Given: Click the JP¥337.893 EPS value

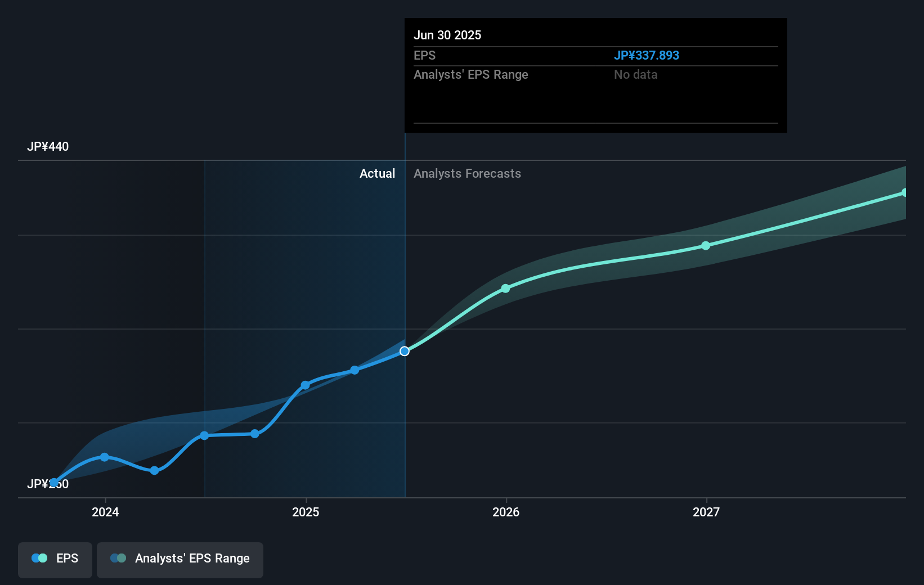Looking at the screenshot, I should click(x=647, y=55).
